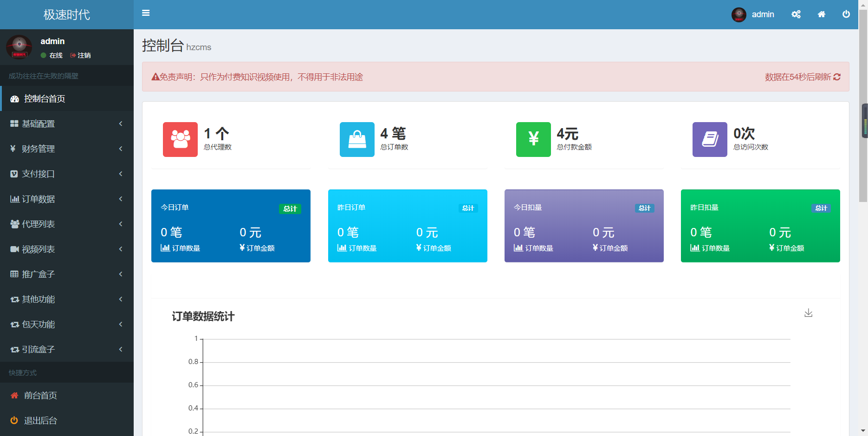Screen dimensions: 868x436
Task: Click the hamburger menu icon to collapse sidebar
Action: [x=146, y=13]
